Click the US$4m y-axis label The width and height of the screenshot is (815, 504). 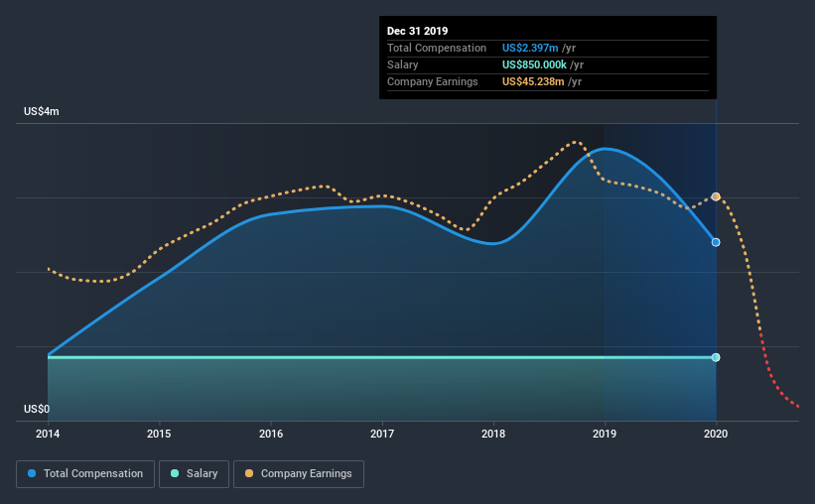42,112
